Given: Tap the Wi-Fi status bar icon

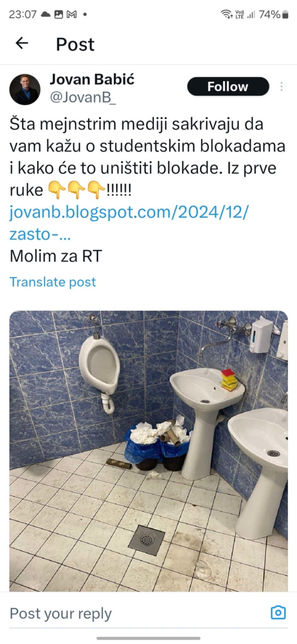Looking at the screenshot, I should 226,14.
